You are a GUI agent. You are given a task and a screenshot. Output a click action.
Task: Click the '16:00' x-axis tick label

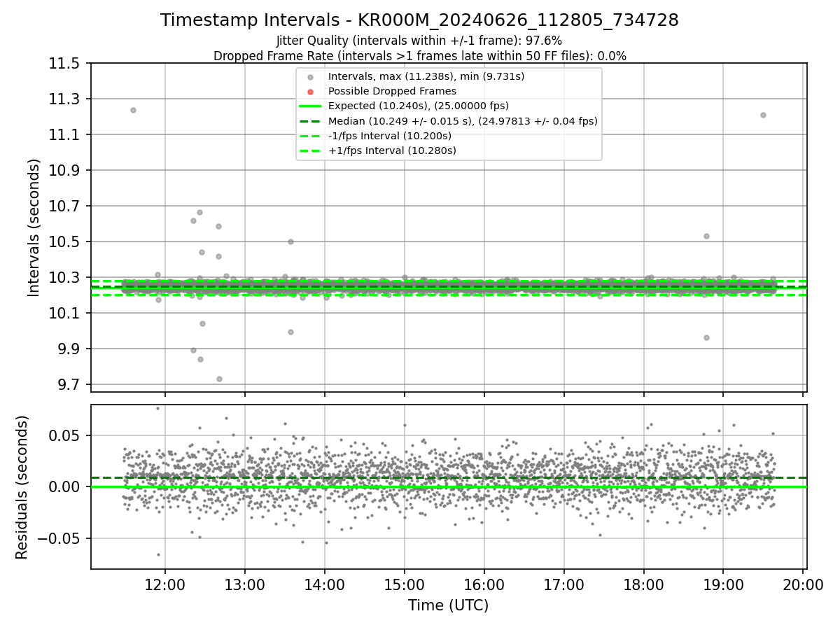tap(484, 584)
